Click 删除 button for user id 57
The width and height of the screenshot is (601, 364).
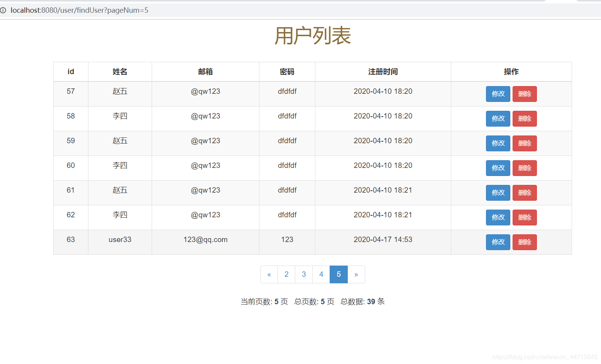[525, 94]
